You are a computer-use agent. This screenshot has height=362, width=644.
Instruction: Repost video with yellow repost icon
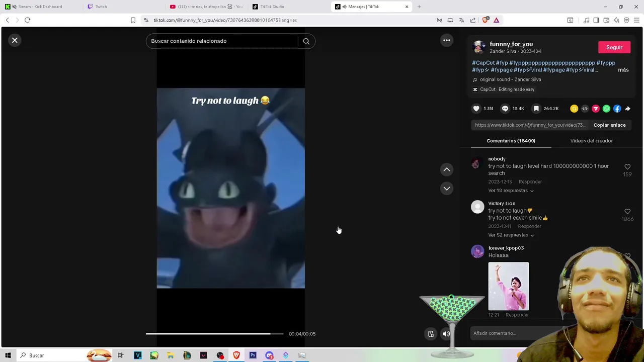pyautogui.click(x=574, y=109)
